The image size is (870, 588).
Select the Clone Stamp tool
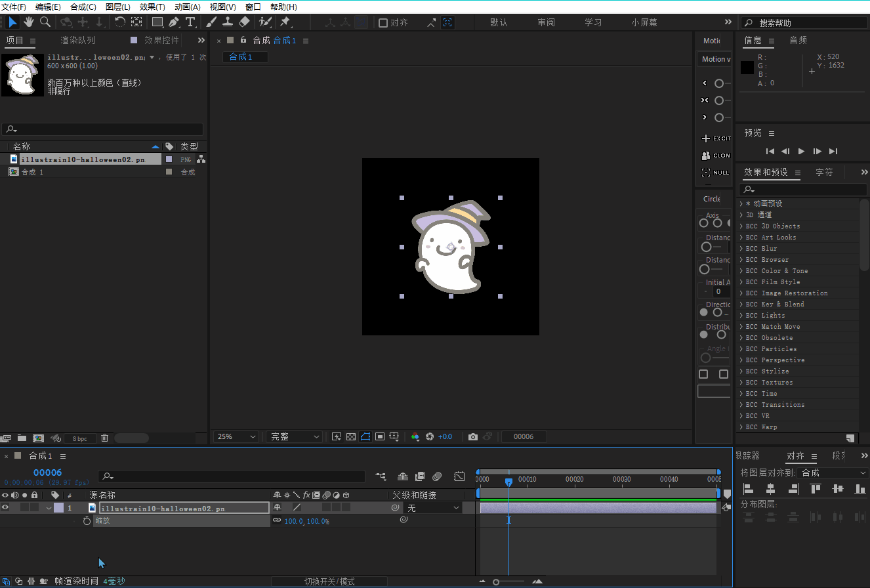[228, 22]
